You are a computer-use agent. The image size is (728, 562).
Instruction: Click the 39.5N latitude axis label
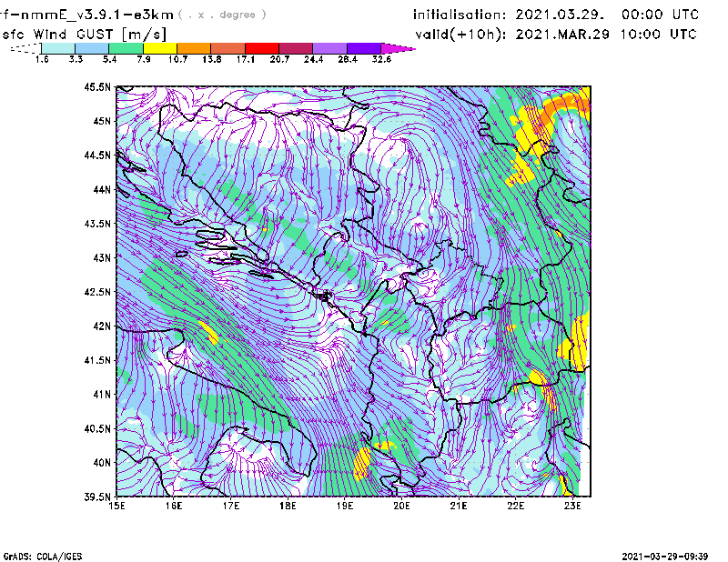point(97,497)
